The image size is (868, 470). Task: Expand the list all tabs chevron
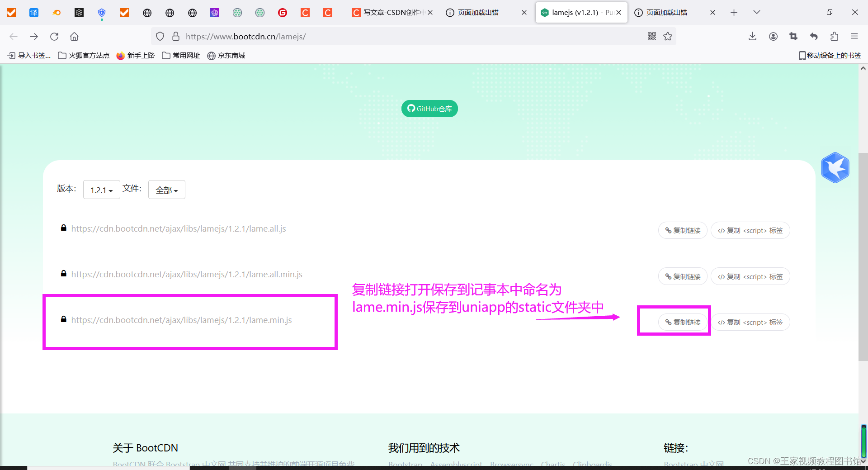click(x=756, y=13)
